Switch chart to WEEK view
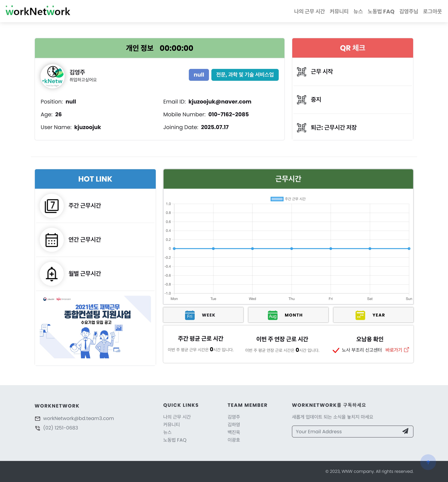The width and height of the screenshot is (448, 482). [x=203, y=315]
